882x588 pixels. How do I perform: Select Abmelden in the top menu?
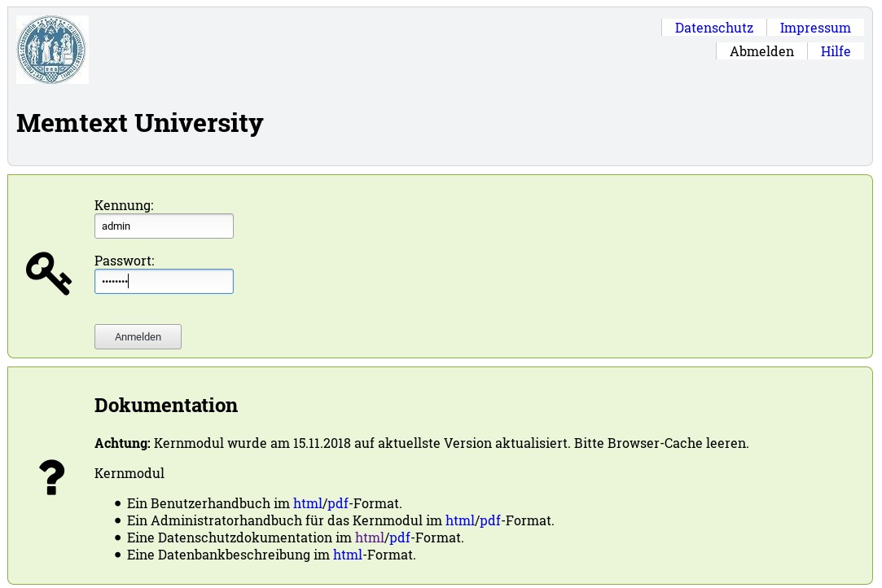point(761,51)
